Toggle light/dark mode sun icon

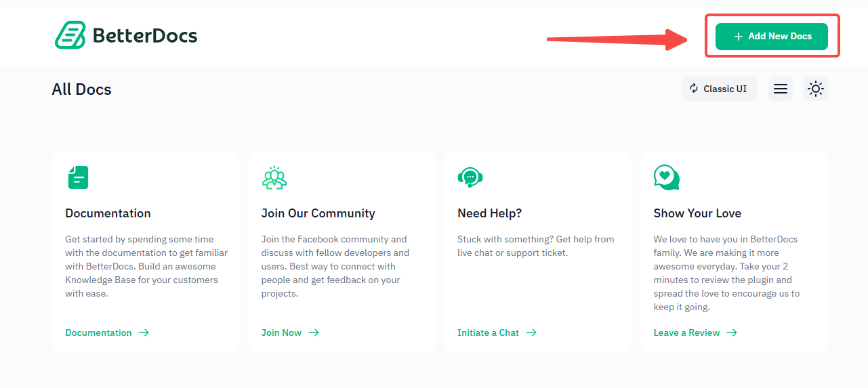[x=816, y=89]
